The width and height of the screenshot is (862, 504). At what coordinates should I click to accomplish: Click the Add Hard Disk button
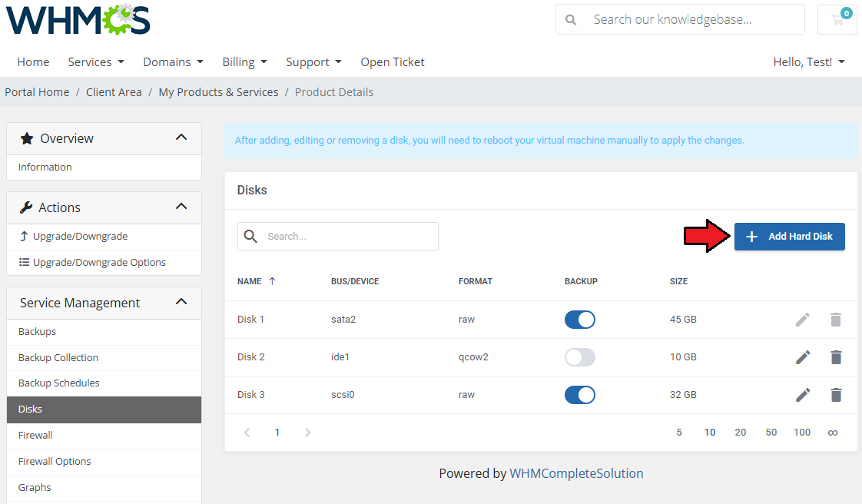point(790,237)
